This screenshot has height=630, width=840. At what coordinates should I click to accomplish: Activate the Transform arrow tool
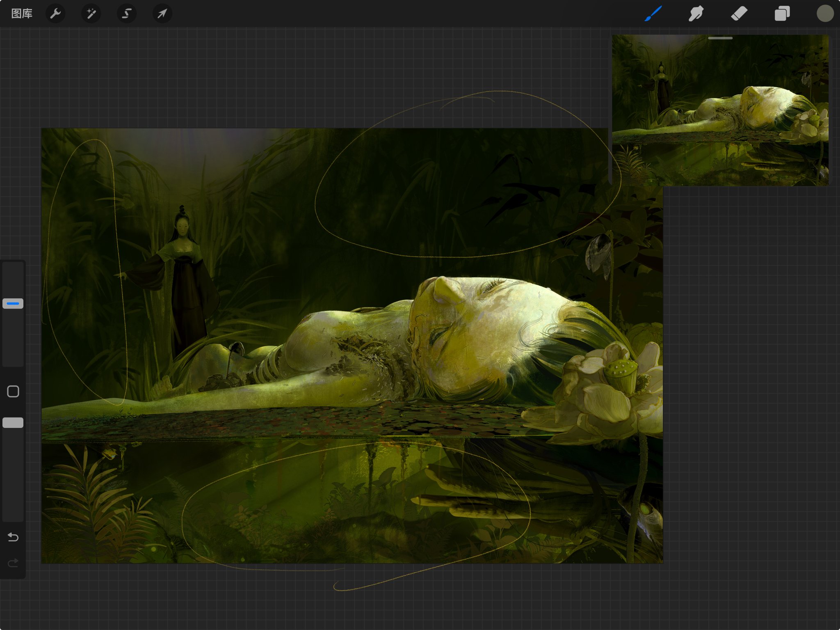pos(162,14)
